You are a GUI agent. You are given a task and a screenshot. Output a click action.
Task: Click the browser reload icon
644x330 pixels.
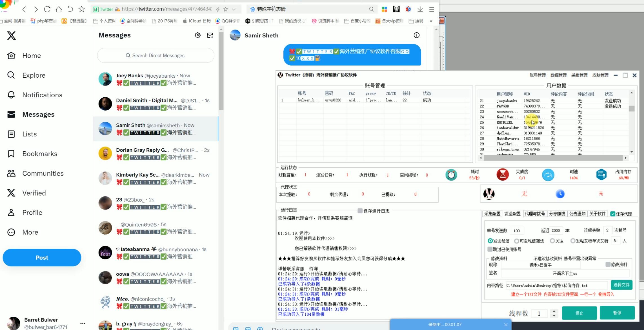click(x=47, y=9)
